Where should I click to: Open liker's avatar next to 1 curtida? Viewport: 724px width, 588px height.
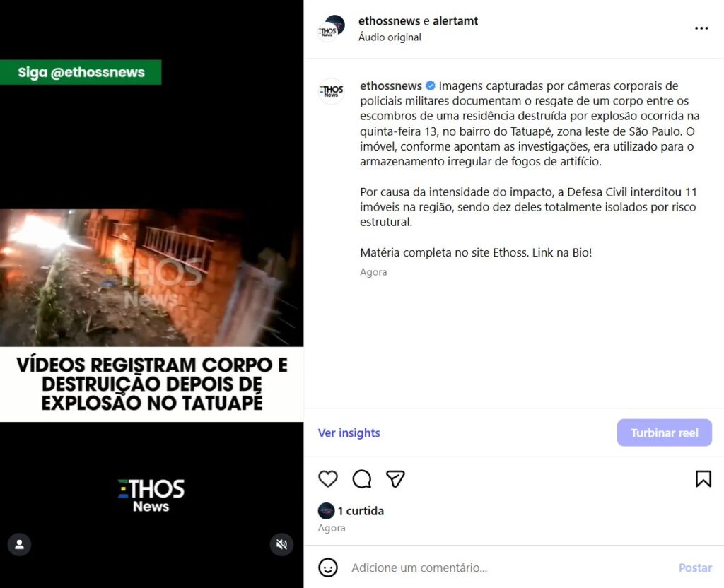326,511
